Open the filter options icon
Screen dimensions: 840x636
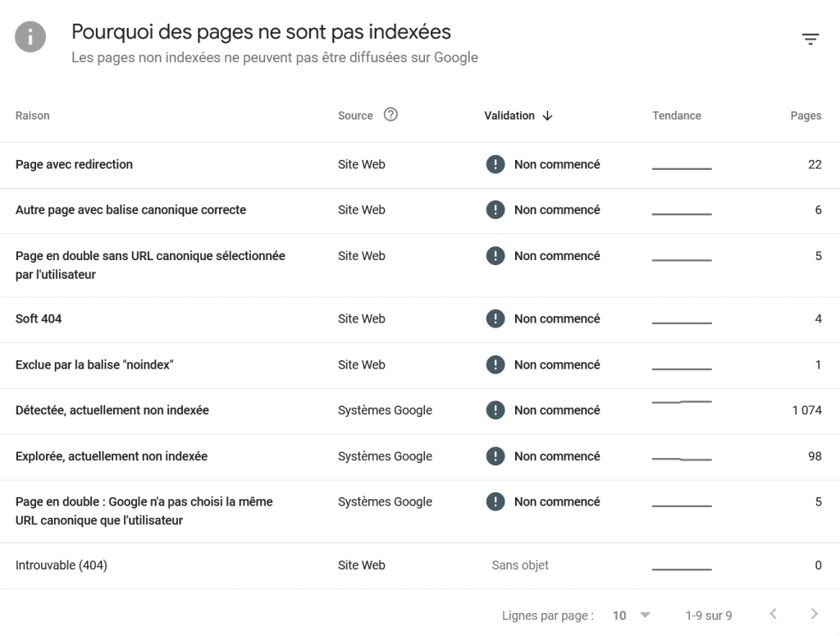click(810, 38)
